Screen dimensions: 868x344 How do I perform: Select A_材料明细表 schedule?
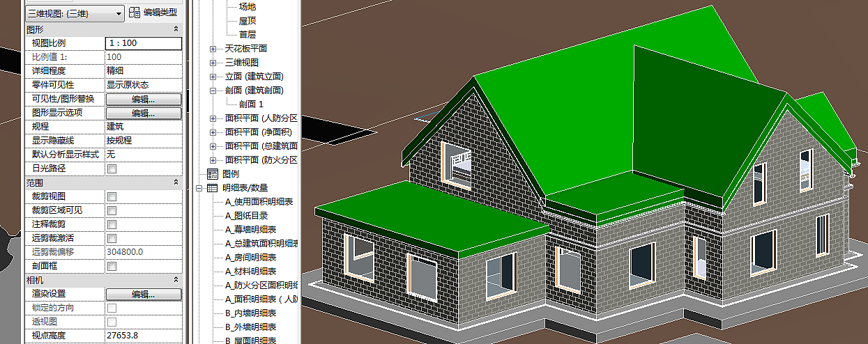click(x=250, y=272)
